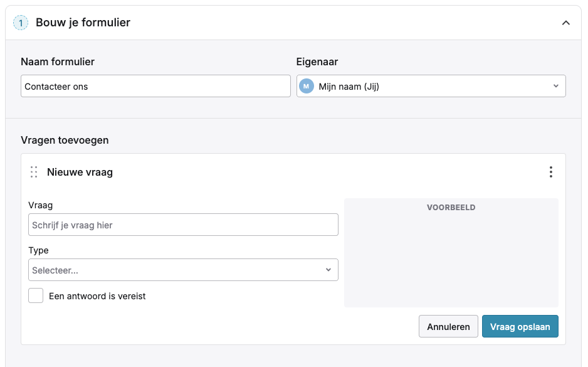Image resolution: width=588 pixels, height=367 pixels.
Task: Click the Een antwoord is vereist label
Action: [x=97, y=296]
